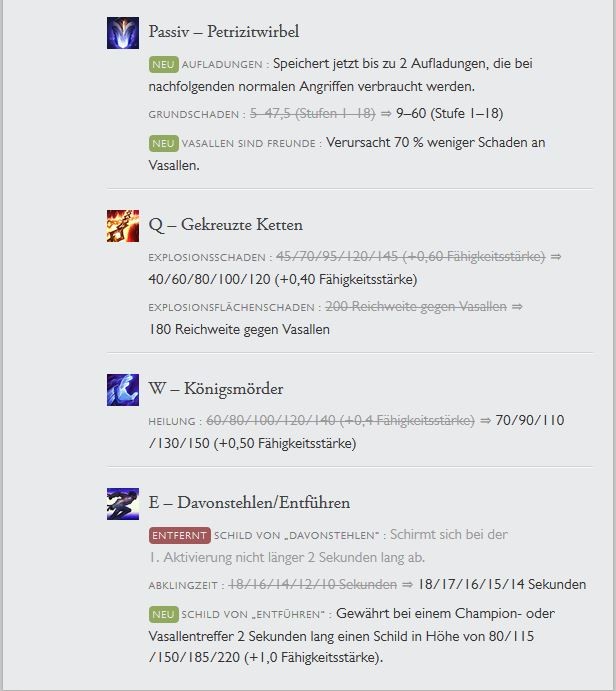
Task: Click the NEU badge beside Vasallen sind Freunde
Action: 163,143
